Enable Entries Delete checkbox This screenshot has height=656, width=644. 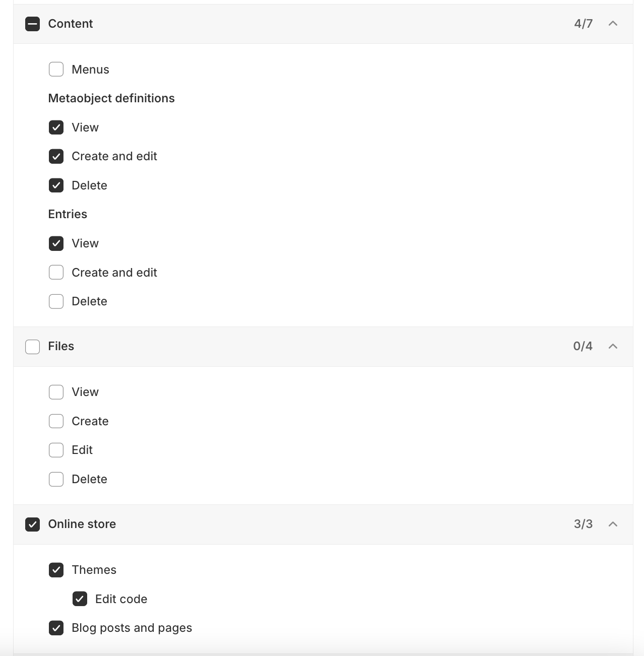[x=56, y=301]
